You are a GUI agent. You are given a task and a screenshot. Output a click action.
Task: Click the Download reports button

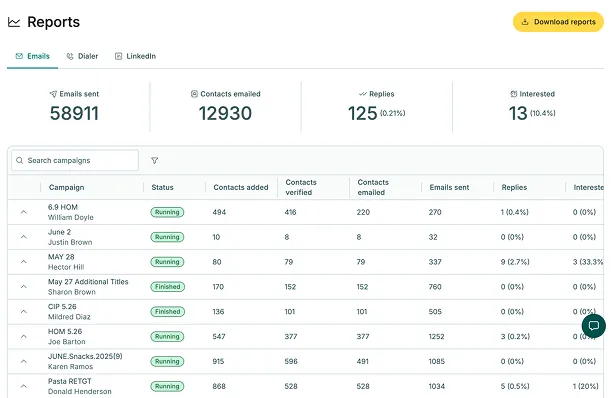(x=558, y=22)
